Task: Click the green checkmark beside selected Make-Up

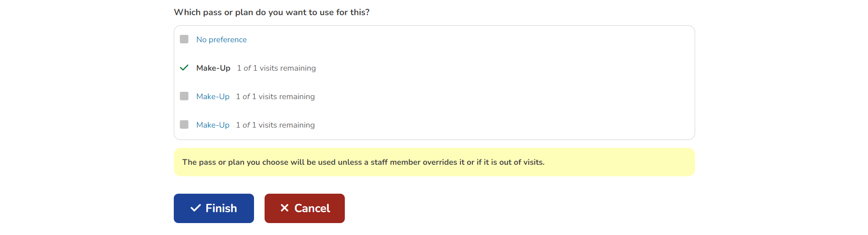Action: (184, 67)
